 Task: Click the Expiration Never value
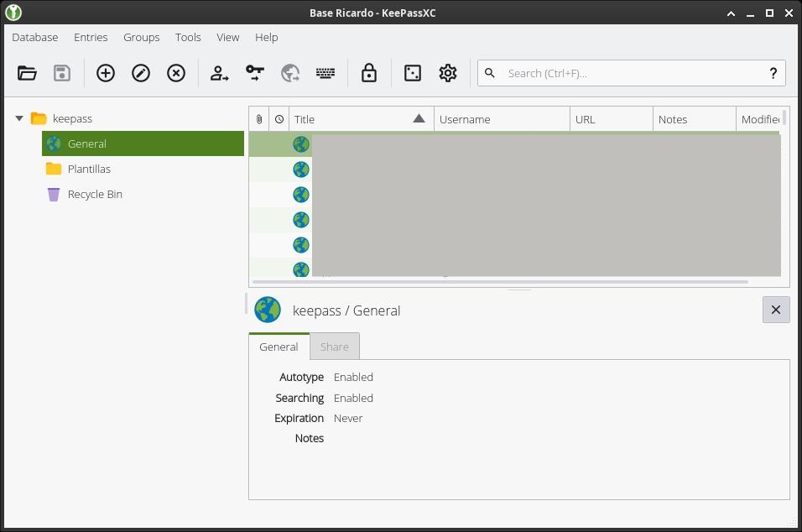click(348, 419)
